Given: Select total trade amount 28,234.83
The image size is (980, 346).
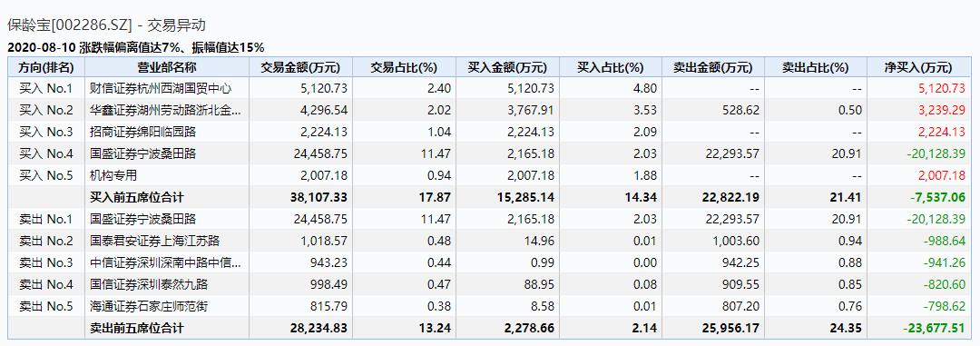Looking at the screenshot, I should coord(318,328).
